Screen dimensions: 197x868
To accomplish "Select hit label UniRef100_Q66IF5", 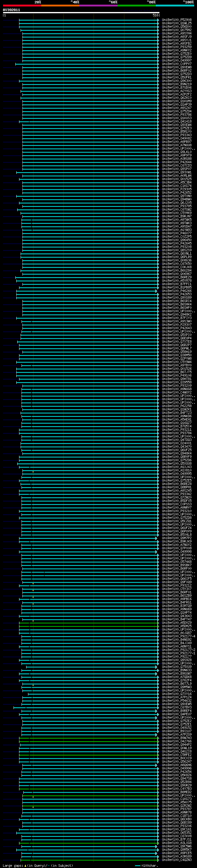I will (177, 579).
